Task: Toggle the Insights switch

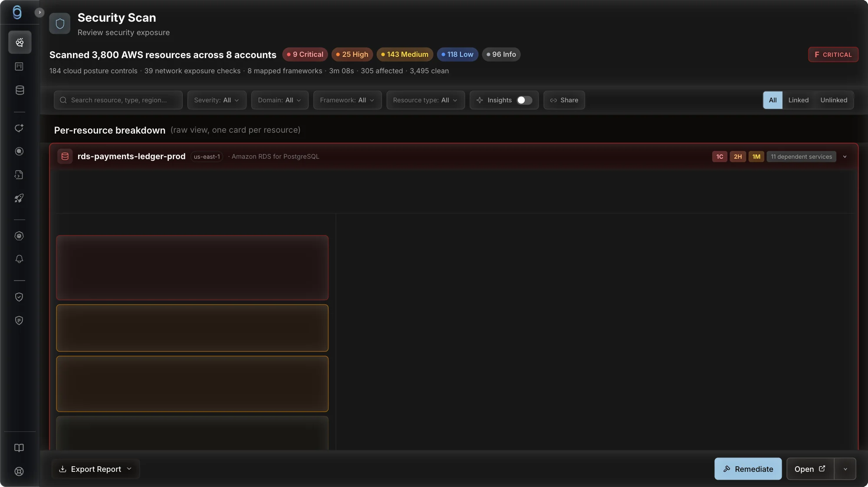Action: (524, 100)
